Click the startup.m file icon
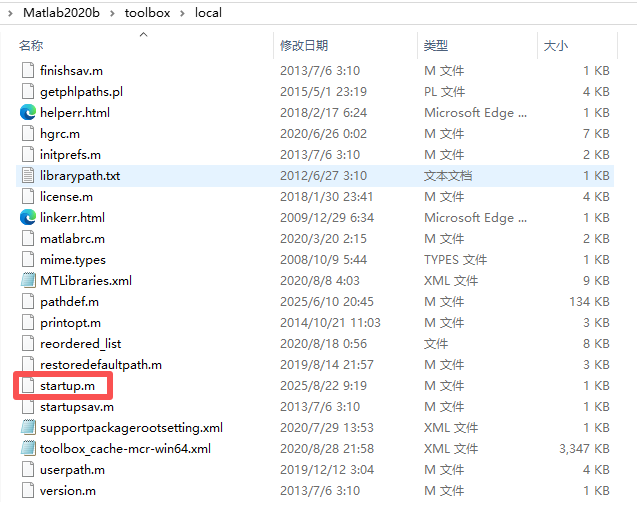Screen dimensions: 637x511 (x=28, y=386)
